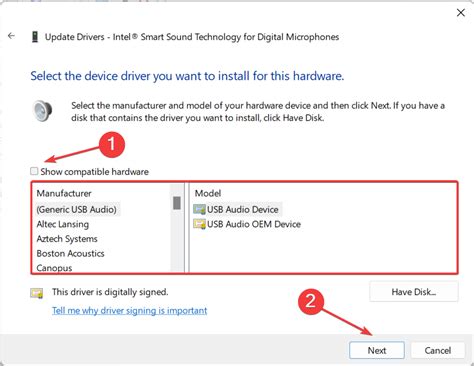The height and width of the screenshot is (366, 474).
Task: Click the speaker icon beside instructions
Action: pos(43,111)
